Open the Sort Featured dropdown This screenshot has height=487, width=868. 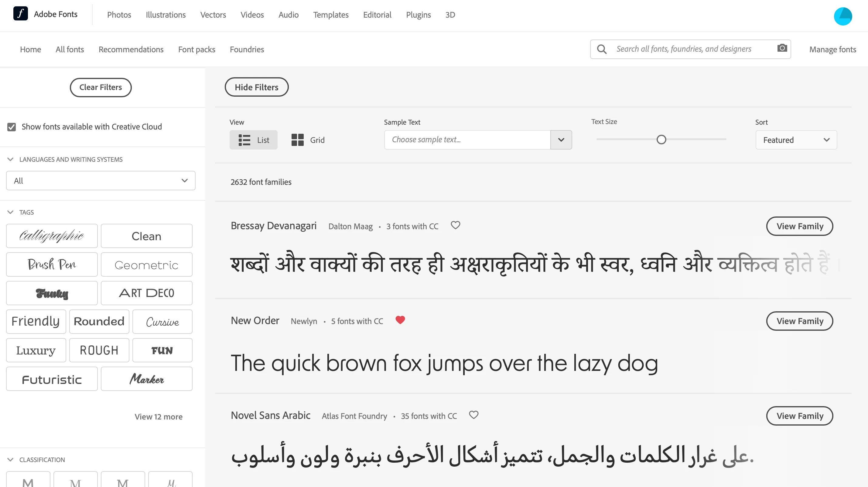pos(796,140)
